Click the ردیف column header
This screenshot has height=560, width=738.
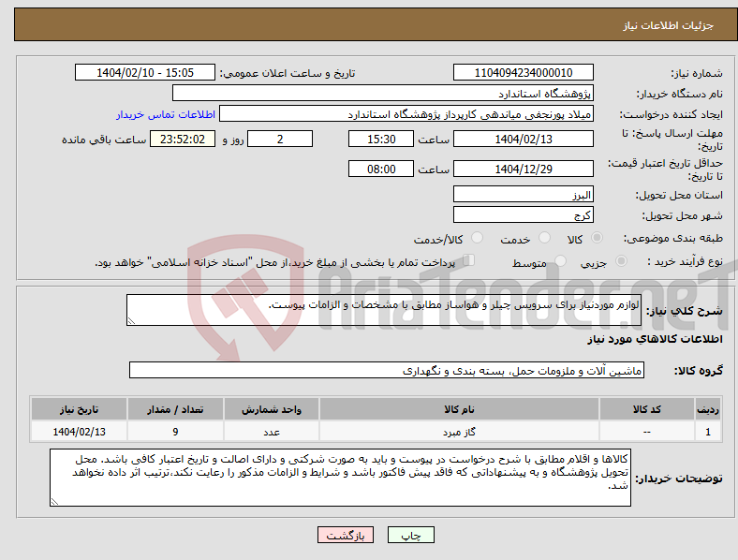click(708, 409)
